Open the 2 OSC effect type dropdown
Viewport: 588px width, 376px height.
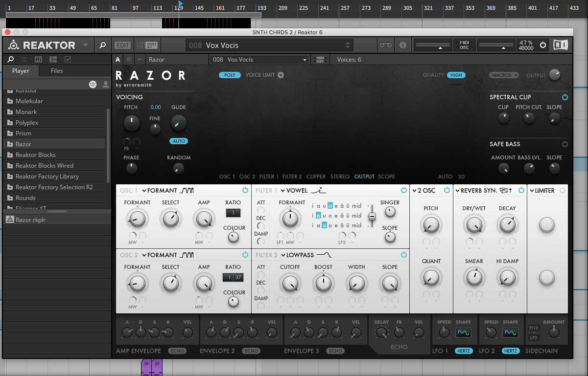pos(415,191)
